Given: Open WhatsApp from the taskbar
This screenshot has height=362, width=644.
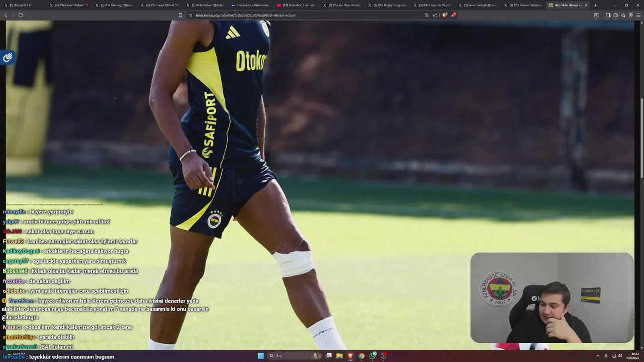Looking at the screenshot, I should click(373, 356).
